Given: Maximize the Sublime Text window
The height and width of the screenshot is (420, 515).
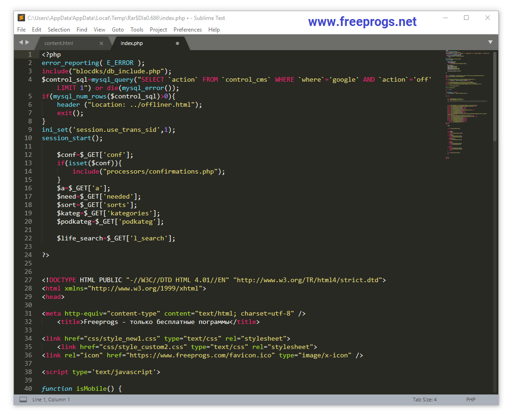Looking at the screenshot, I should pyautogui.click(x=466, y=18).
